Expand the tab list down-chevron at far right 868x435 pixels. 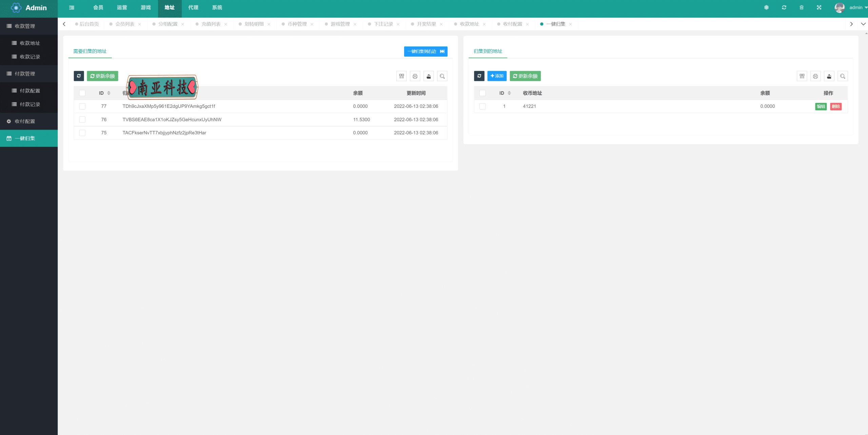(x=863, y=24)
